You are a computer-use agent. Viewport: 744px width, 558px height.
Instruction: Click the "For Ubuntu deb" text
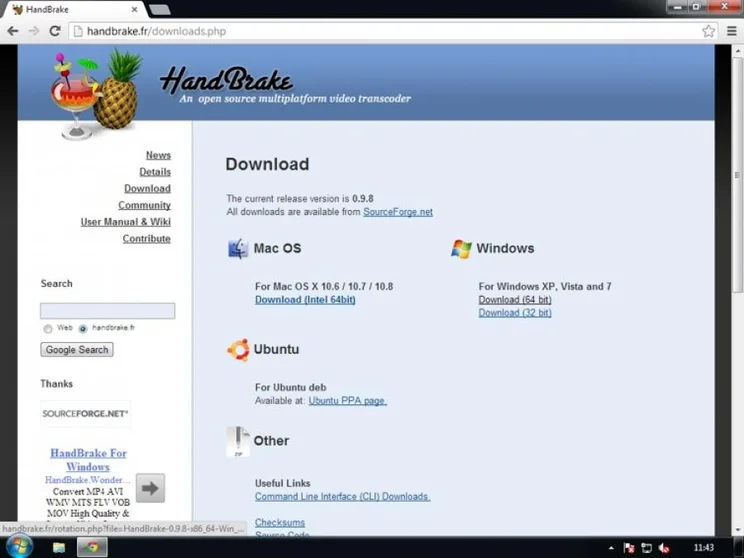coord(290,388)
